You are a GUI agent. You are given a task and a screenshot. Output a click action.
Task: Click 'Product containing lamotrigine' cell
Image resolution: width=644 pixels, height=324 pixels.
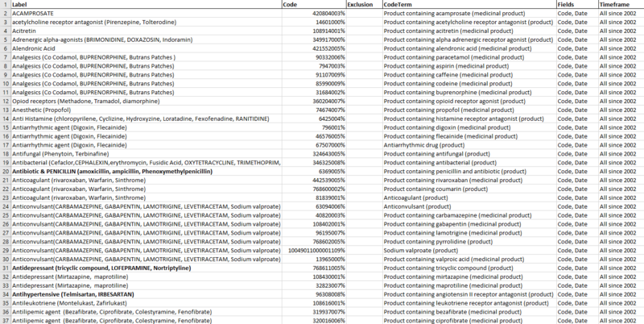coord(469,233)
